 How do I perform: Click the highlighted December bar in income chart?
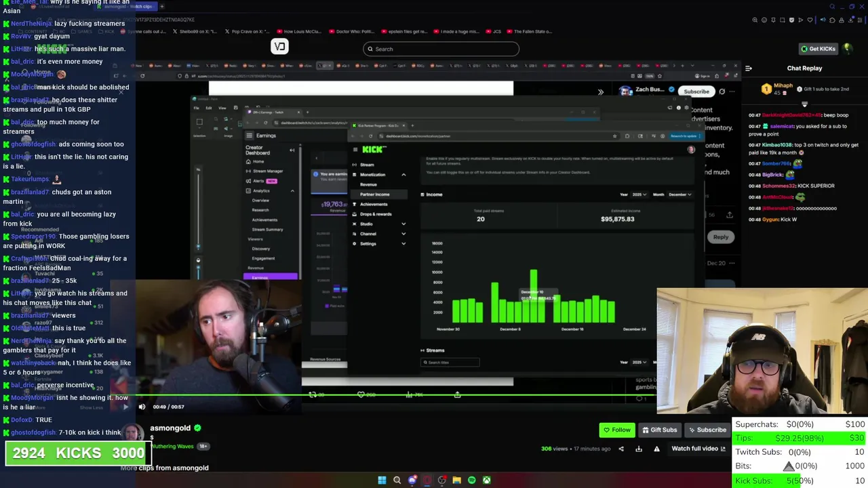(x=534, y=296)
